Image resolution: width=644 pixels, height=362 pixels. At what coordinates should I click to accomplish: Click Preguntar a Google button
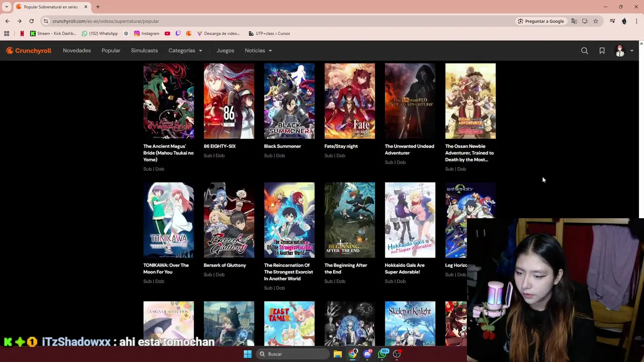pos(541,21)
